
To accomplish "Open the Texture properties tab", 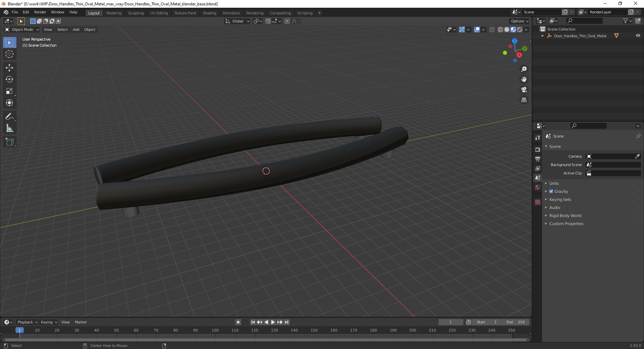I will (x=538, y=202).
